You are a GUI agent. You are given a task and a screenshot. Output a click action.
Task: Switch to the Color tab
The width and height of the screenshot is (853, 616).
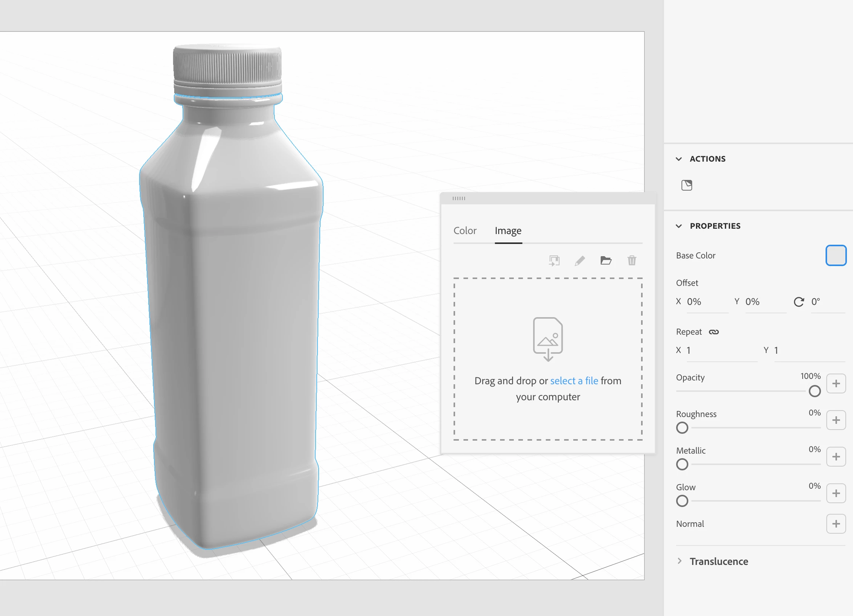coord(465,231)
